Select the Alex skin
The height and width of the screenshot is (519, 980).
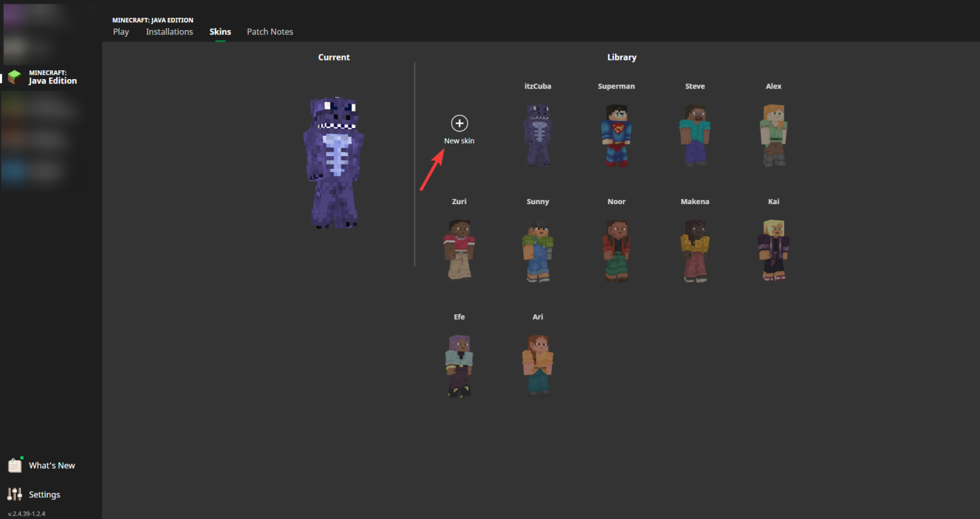(773, 134)
